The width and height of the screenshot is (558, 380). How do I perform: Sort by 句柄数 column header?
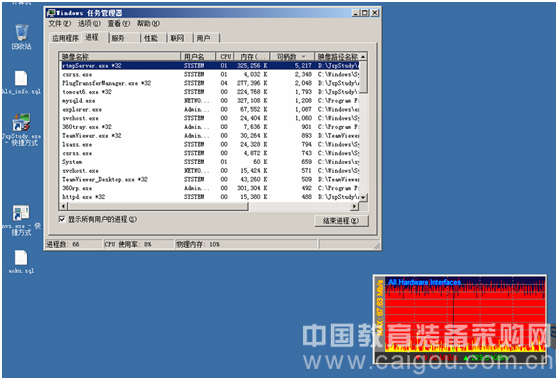[x=292, y=57]
